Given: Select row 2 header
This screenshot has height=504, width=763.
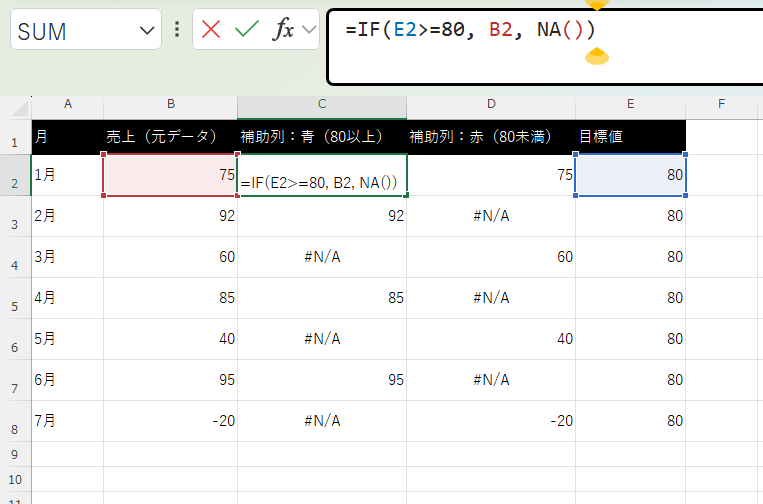Looking at the screenshot, I should (15, 176).
